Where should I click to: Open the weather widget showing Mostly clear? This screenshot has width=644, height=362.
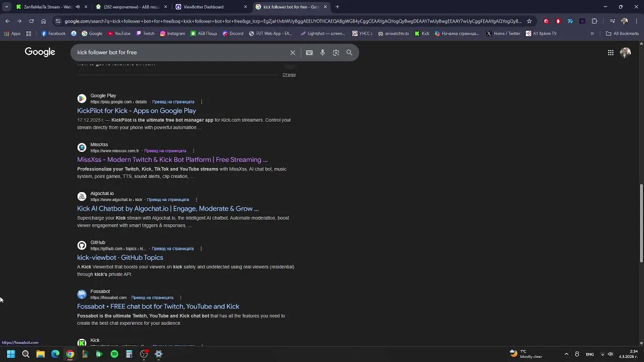tap(526, 354)
